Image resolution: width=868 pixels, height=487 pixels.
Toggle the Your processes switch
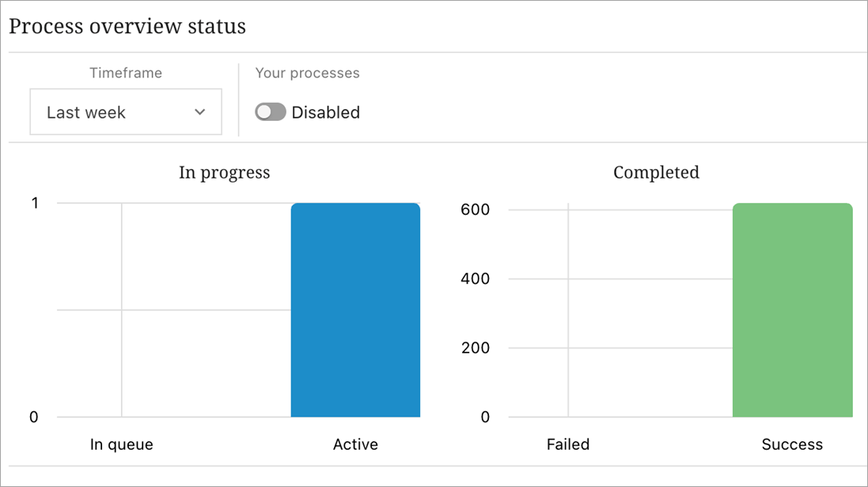point(271,112)
